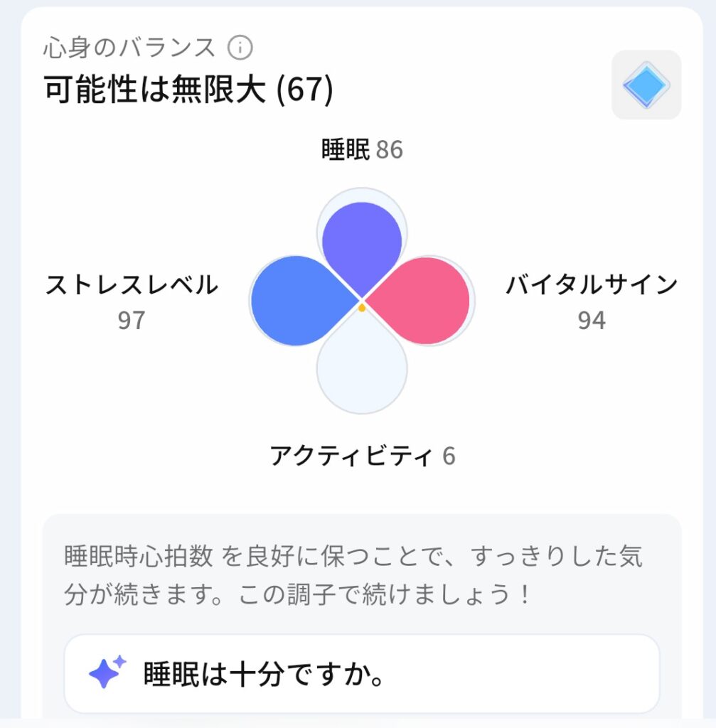Tap the stress level score 97
The image size is (716, 728).
point(132,321)
